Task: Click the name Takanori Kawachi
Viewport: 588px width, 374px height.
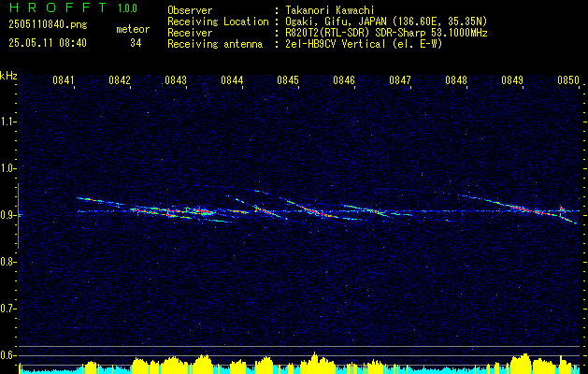Action: coord(330,10)
